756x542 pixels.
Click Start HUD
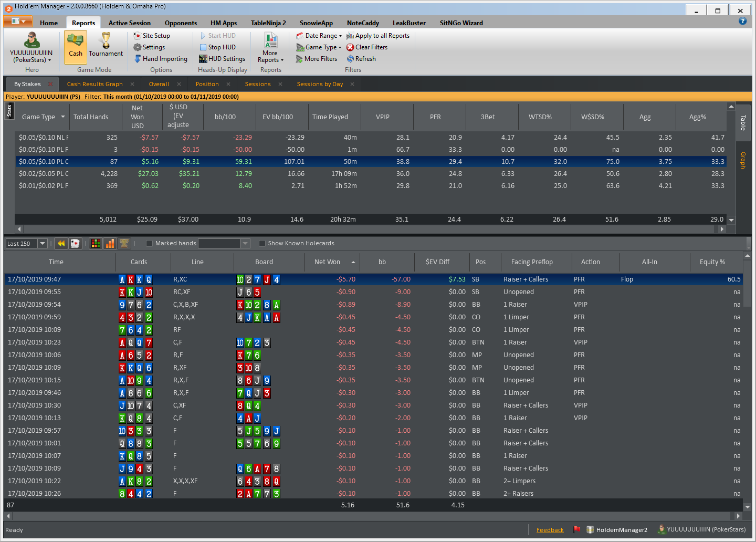click(218, 36)
